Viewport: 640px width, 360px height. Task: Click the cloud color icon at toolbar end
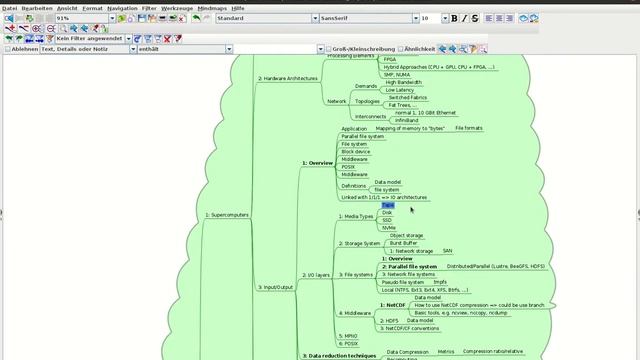tap(534, 18)
